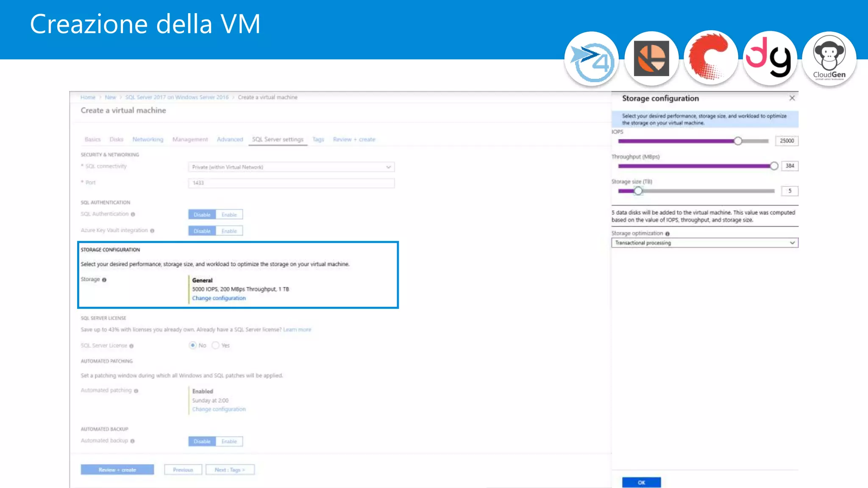Click info icon next to Automated backup
This screenshot has height=488, width=868.
(x=133, y=441)
